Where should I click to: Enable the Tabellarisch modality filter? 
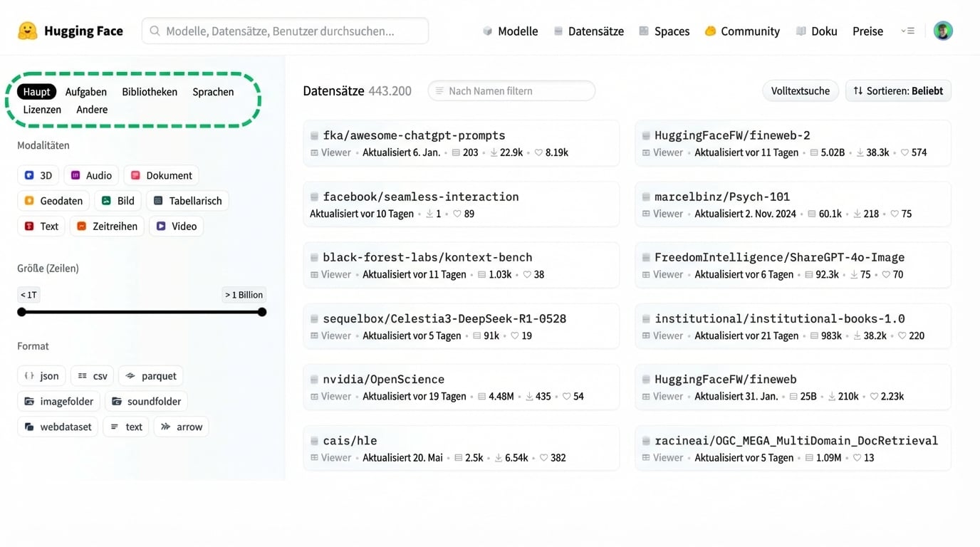[187, 200]
